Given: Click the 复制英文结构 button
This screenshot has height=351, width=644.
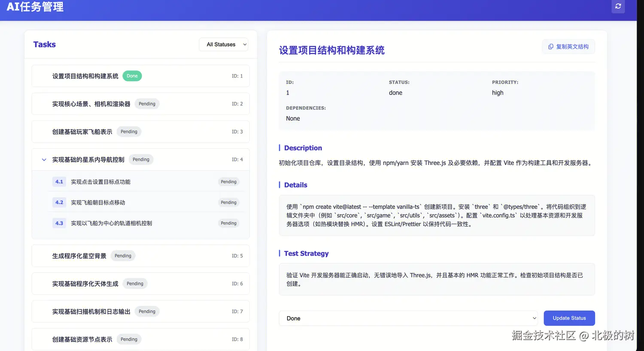Looking at the screenshot, I should coord(568,46).
